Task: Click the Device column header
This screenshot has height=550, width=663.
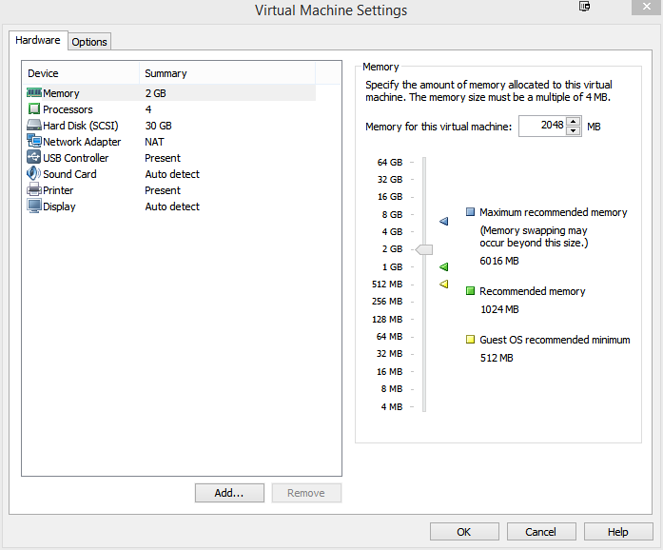Action: coord(81,73)
